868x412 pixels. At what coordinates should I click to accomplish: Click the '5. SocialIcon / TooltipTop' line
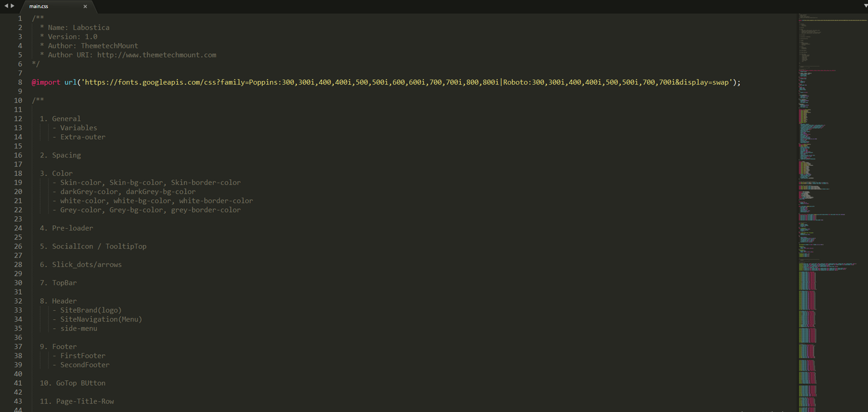93,246
